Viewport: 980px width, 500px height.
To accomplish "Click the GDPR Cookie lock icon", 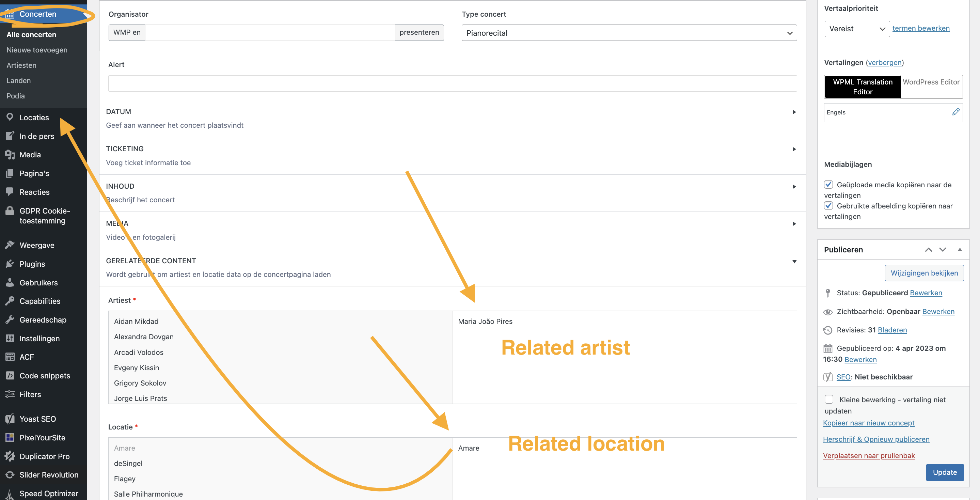I will [10, 210].
